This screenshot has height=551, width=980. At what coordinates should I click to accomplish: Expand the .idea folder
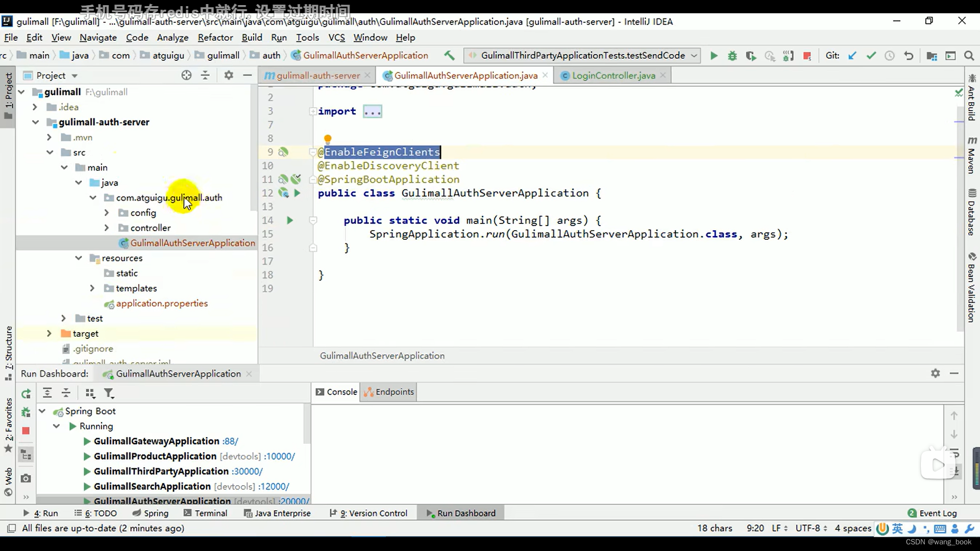[x=35, y=107]
